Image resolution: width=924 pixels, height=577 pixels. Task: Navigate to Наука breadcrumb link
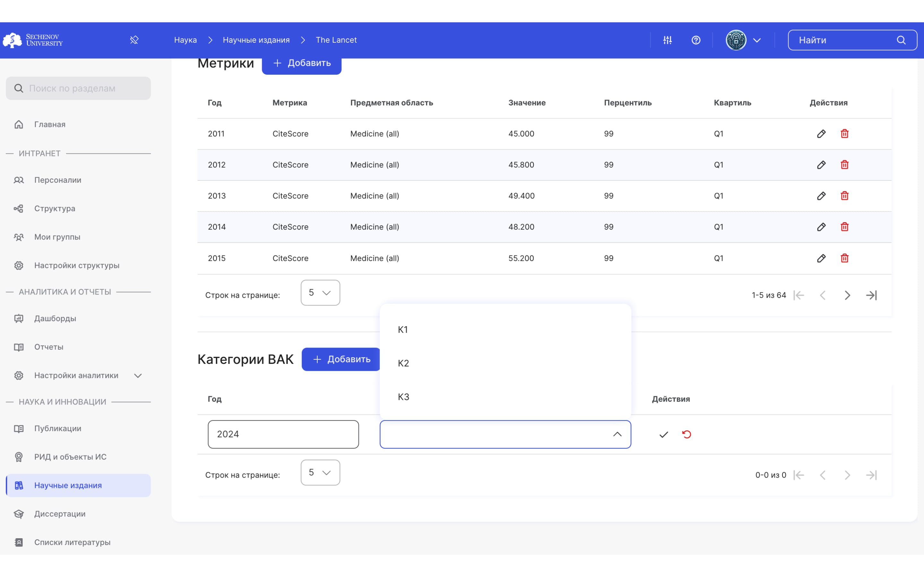[x=185, y=40]
